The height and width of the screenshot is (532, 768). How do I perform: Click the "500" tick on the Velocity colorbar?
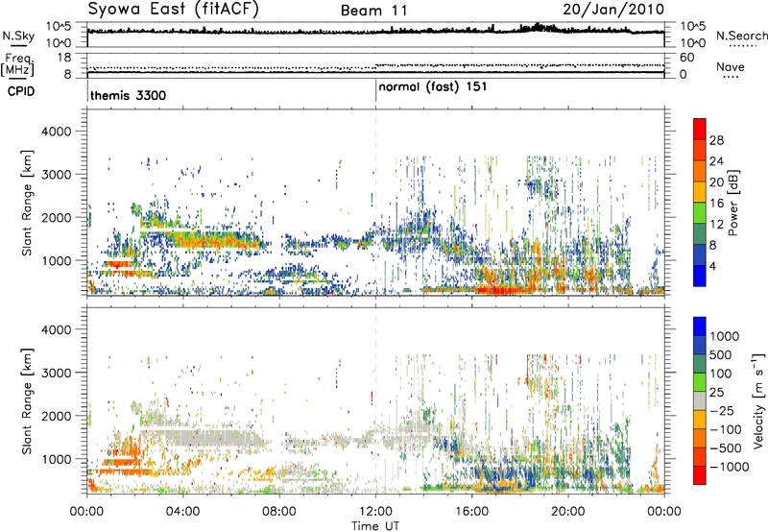point(721,354)
